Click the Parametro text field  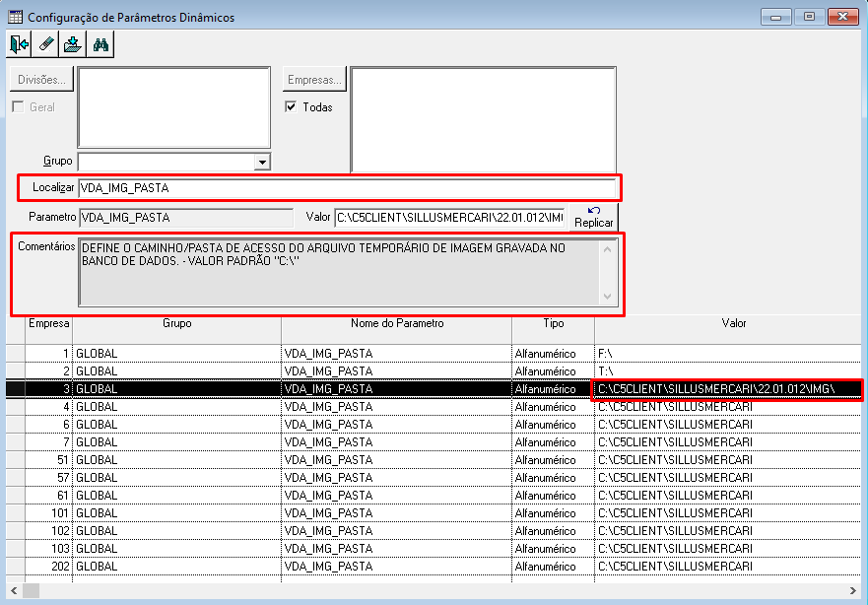tap(186, 218)
